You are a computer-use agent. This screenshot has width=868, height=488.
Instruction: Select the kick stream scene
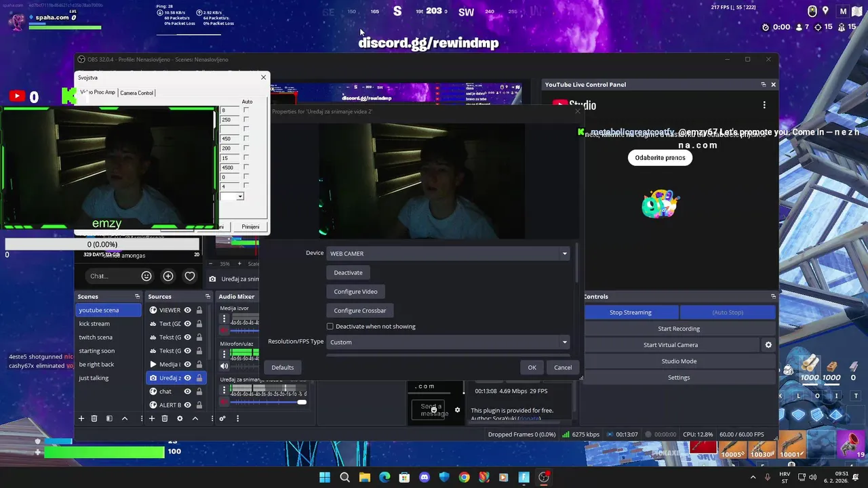[x=108, y=324]
